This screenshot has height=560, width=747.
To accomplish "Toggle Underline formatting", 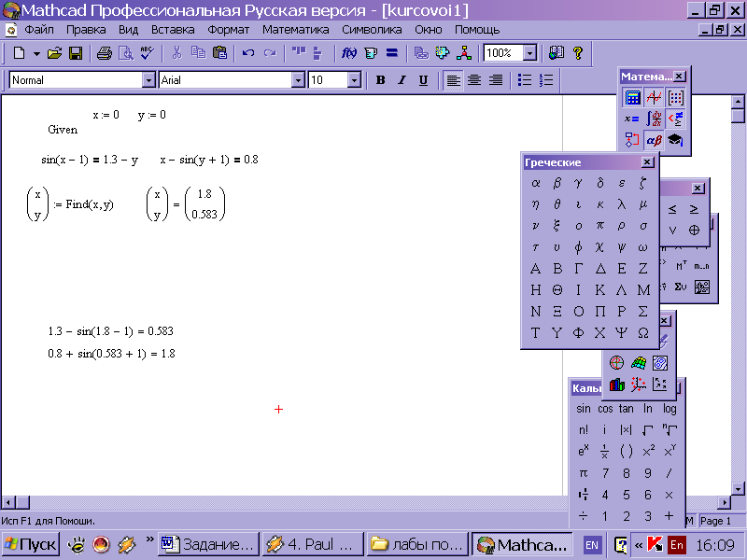I will click(423, 80).
